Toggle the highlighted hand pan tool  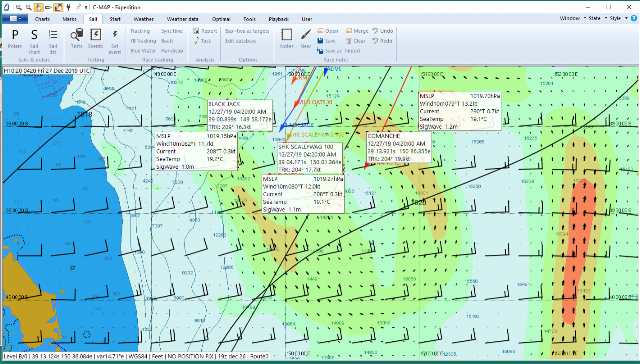tap(38, 7)
